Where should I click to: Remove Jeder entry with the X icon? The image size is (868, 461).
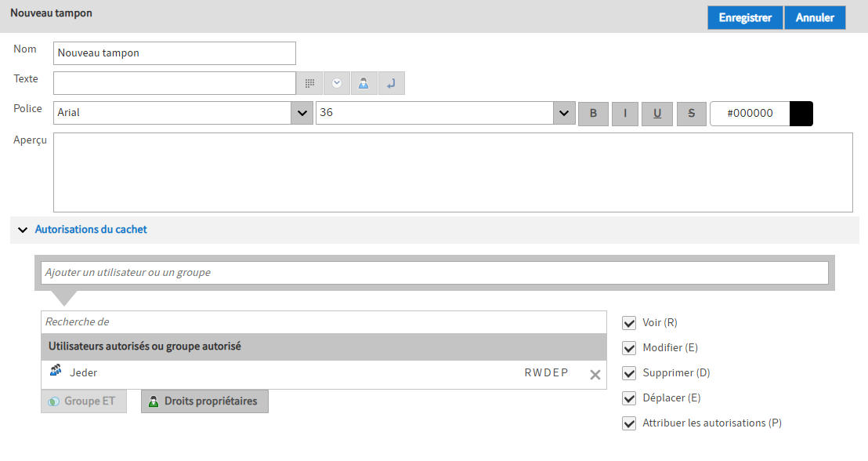595,375
